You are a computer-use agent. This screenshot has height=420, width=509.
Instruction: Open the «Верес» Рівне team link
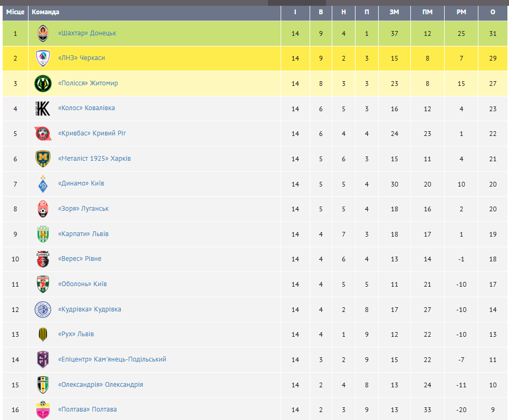[x=79, y=259]
